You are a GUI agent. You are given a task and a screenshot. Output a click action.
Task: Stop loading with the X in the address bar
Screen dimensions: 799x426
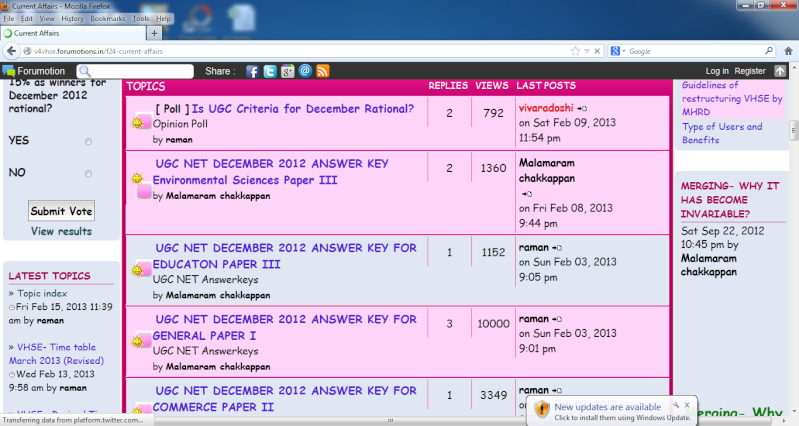[x=597, y=51]
